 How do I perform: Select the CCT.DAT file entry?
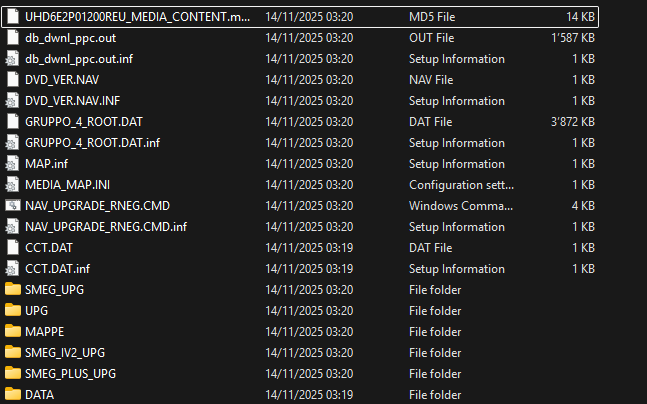point(300,248)
